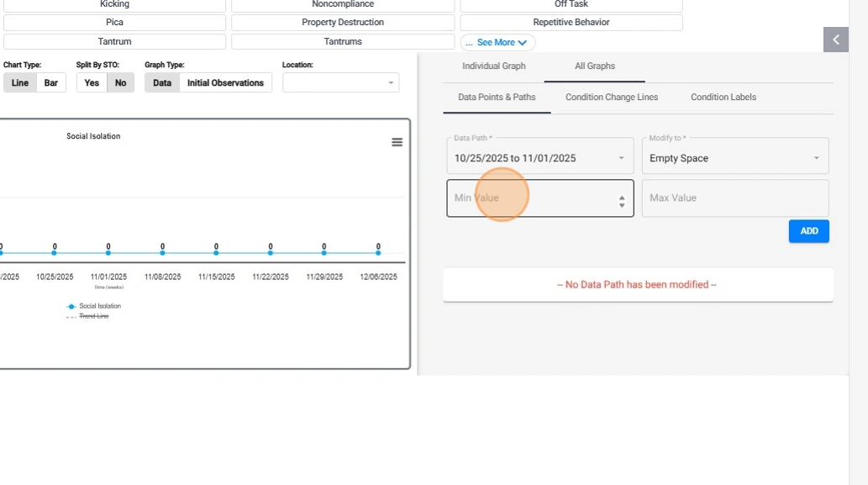Expand behaviors list with See More

click(x=497, y=42)
